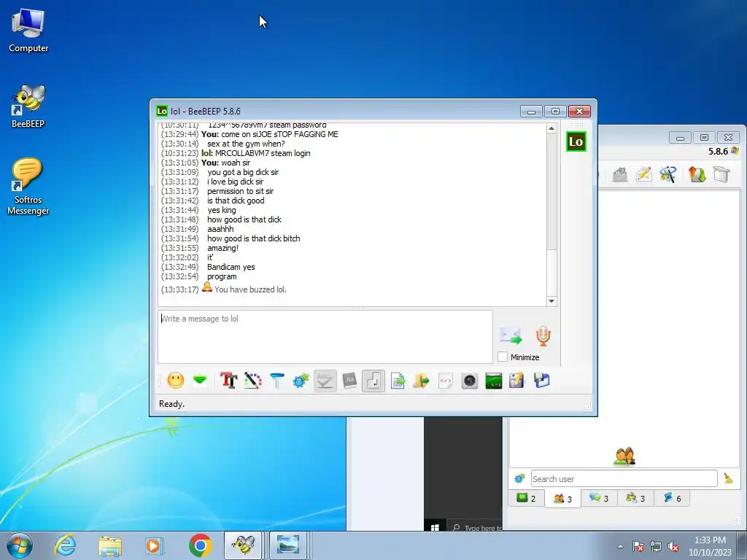This screenshot has height=560, width=747.
Task: Click the two-people users icon in the list
Action: coord(624,456)
